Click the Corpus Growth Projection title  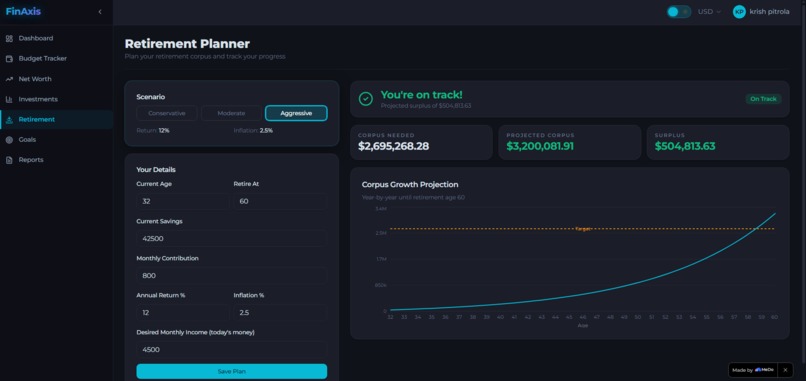point(410,185)
